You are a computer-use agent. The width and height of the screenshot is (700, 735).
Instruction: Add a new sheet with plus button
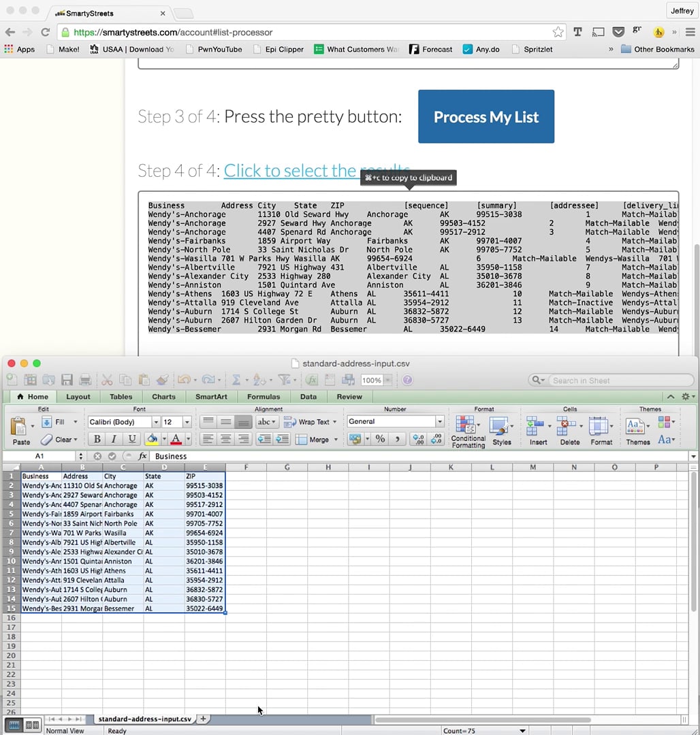click(x=203, y=719)
